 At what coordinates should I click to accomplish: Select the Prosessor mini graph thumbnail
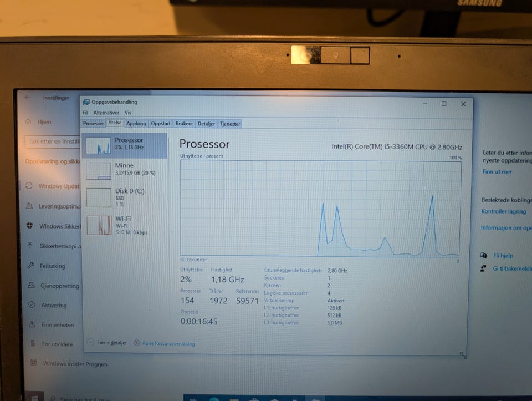point(98,145)
